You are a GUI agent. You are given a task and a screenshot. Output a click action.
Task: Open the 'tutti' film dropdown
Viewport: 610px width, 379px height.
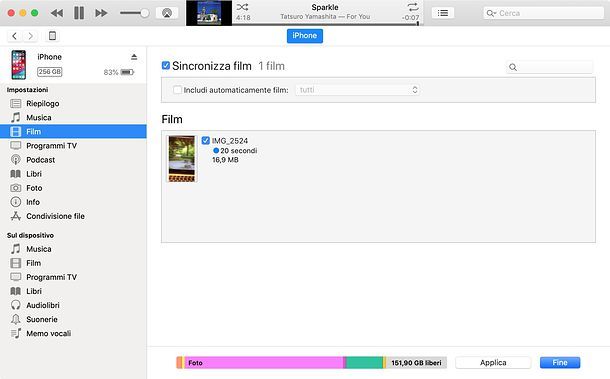coord(357,90)
